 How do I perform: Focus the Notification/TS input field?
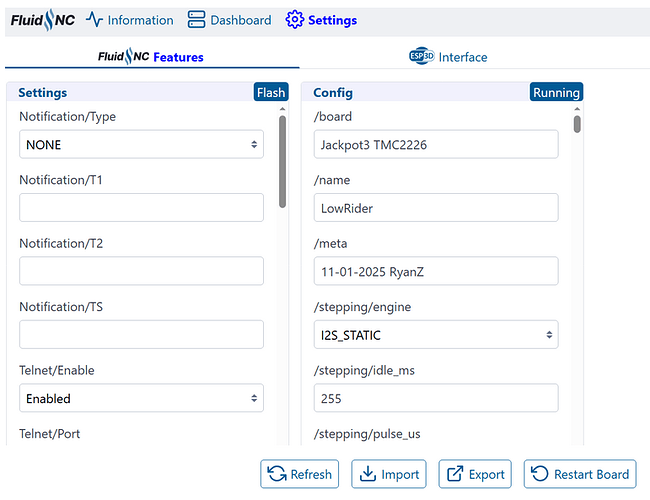point(141,334)
